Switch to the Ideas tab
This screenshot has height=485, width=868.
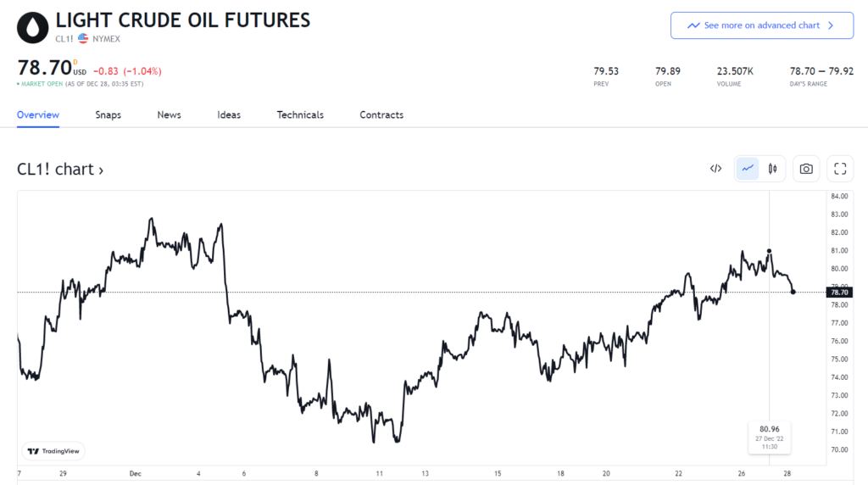point(229,114)
